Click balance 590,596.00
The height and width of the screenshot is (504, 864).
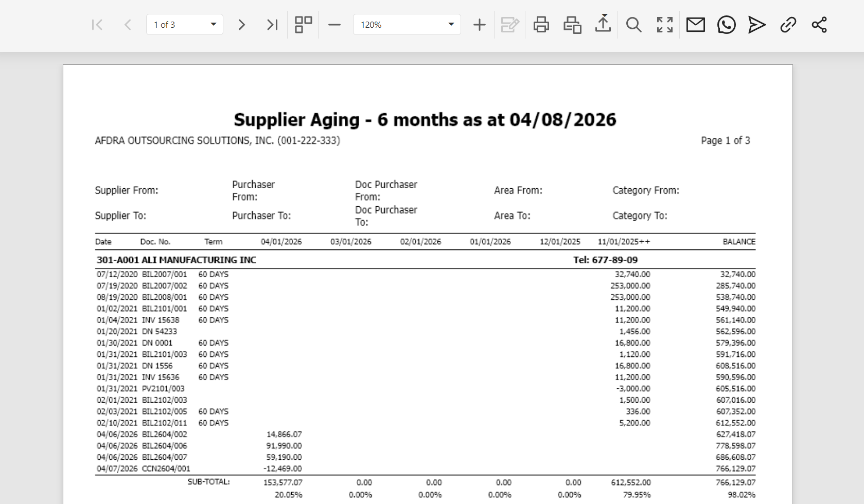(x=736, y=377)
